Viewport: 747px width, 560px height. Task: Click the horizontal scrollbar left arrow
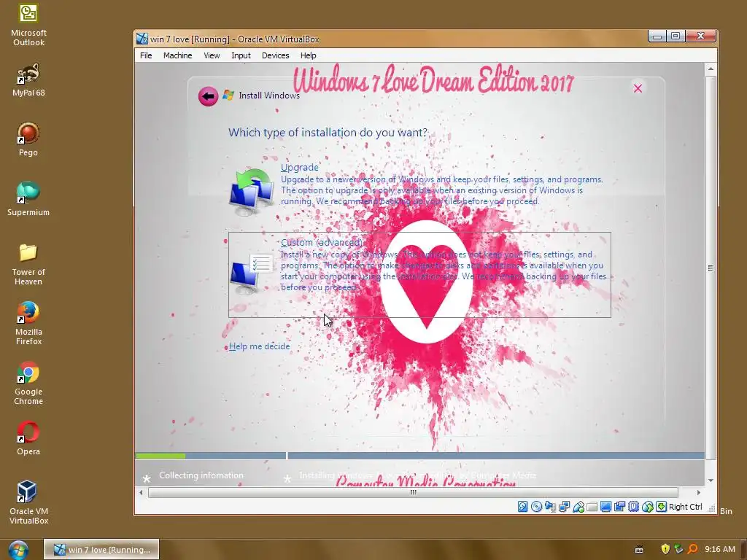[141, 492]
